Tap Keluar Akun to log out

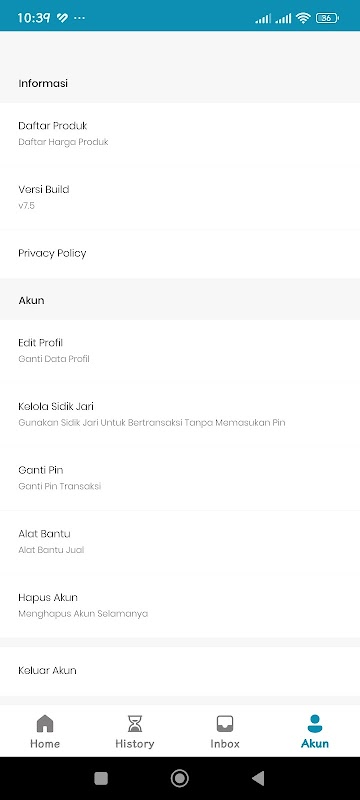180,671
